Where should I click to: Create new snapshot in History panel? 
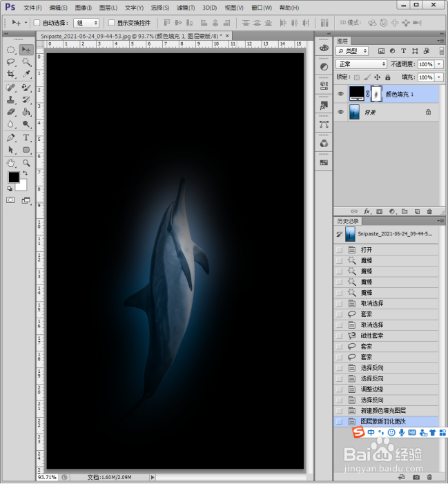416,477
